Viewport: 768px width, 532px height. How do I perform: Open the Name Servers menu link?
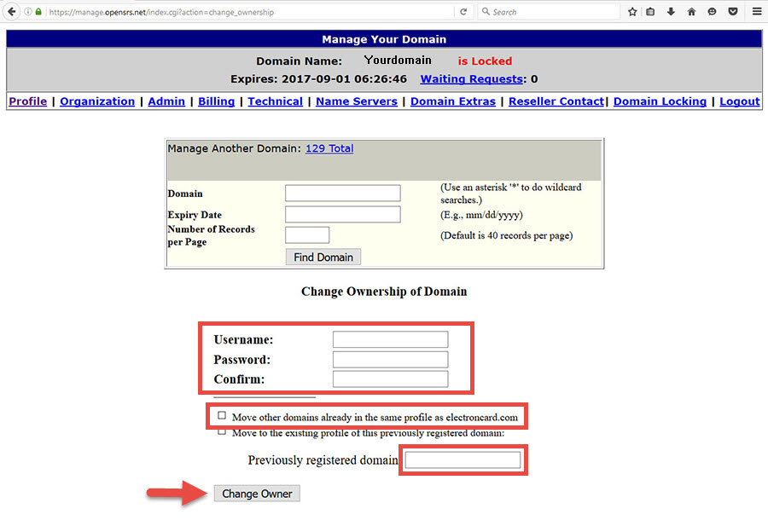356,101
